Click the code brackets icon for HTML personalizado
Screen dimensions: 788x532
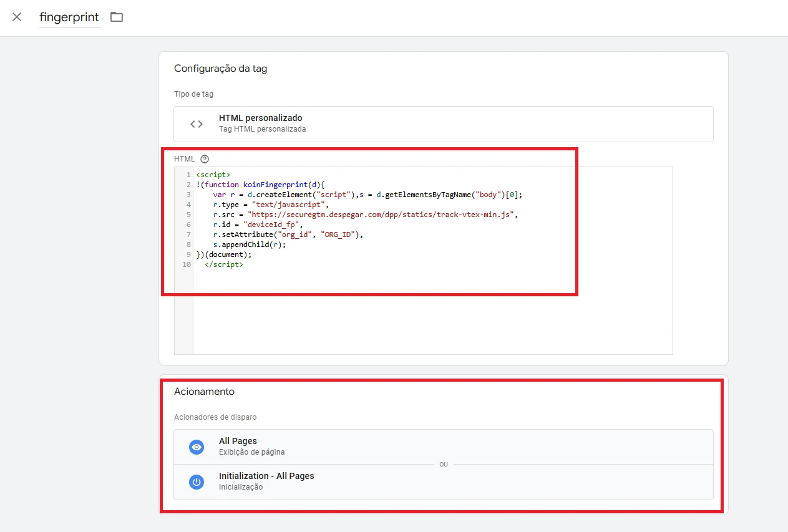click(x=197, y=124)
